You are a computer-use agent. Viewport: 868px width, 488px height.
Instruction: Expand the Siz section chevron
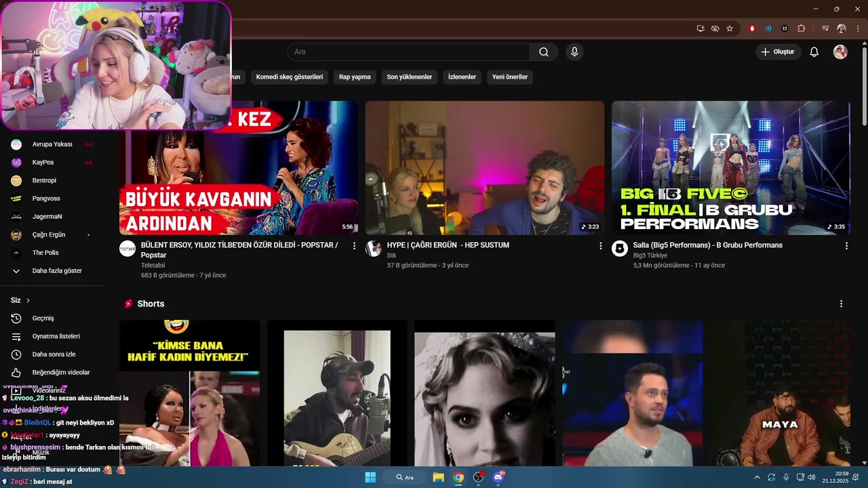pos(28,300)
